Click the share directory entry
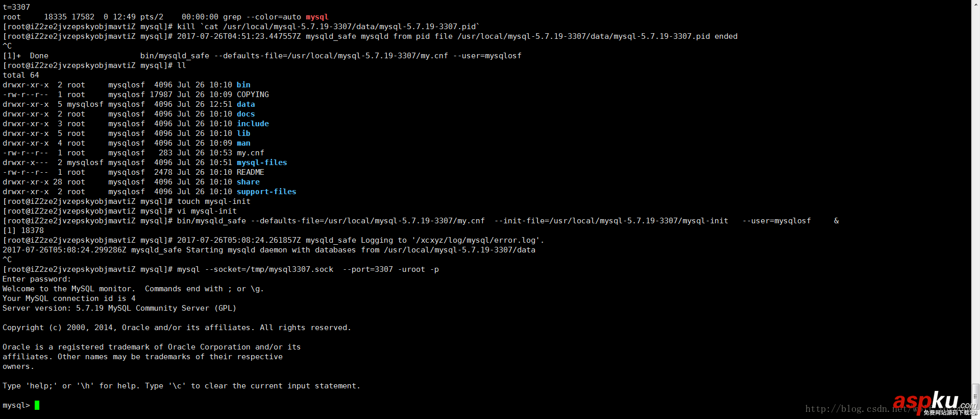980x419 pixels. [248, 182]
